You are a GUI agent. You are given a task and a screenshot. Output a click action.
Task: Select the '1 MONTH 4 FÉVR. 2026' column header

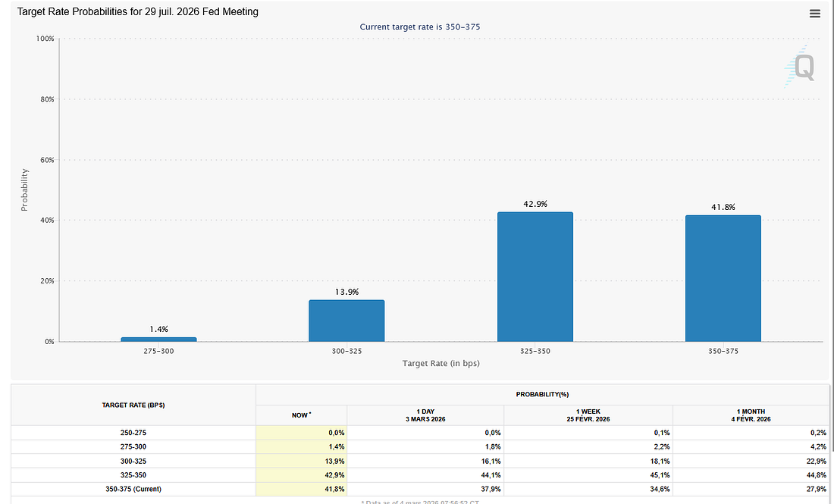click(750, 415)
